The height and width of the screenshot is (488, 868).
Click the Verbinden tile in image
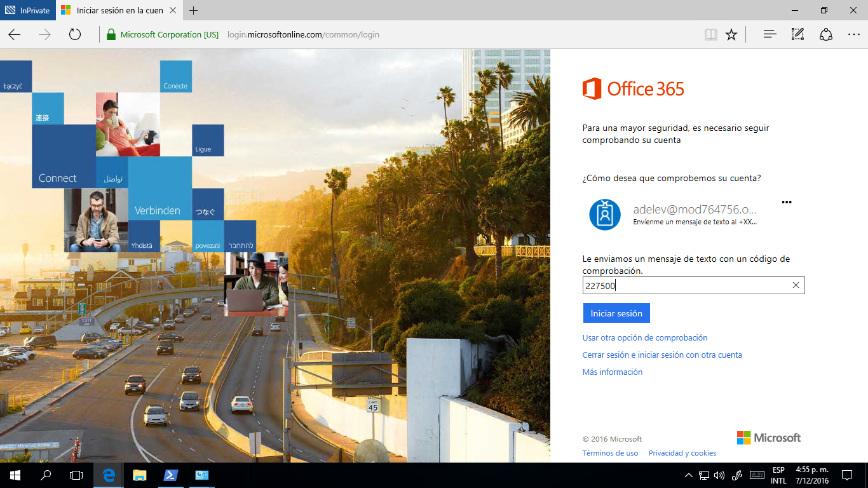pyautogui.click(x=160, y=188)
